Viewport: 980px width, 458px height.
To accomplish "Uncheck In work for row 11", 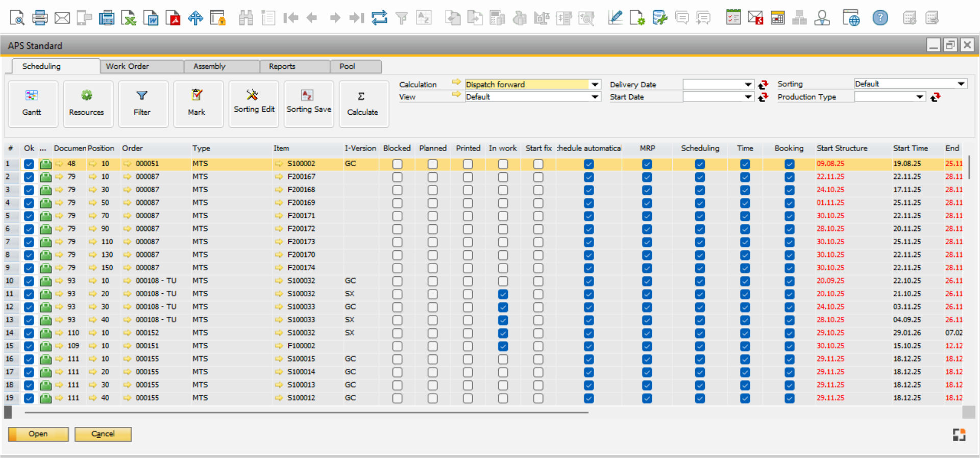I will 503,294.
